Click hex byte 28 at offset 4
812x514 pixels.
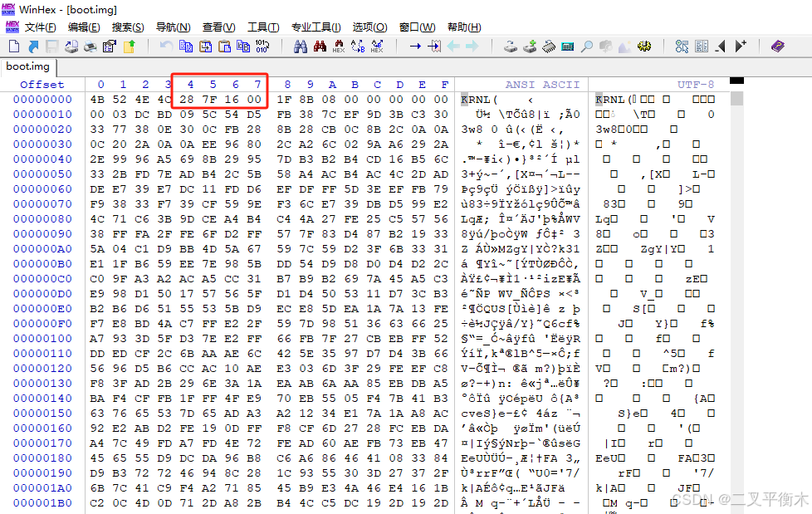pos(187,100)
